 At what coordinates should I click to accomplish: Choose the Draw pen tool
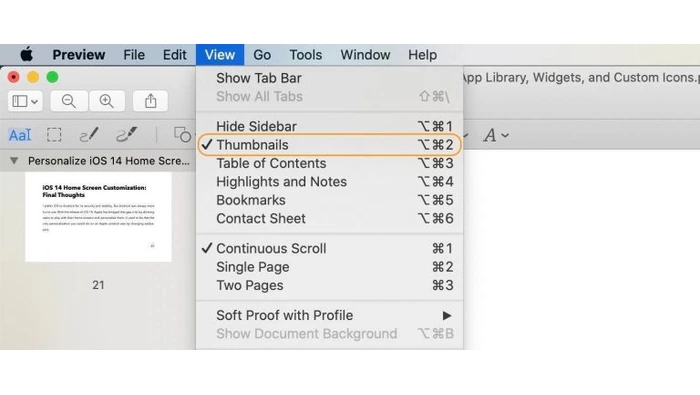coord(127,135)
